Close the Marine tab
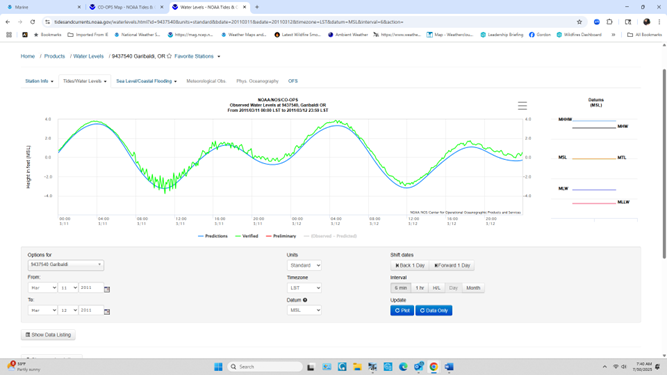667x375 pixels. tap(79, 7)
